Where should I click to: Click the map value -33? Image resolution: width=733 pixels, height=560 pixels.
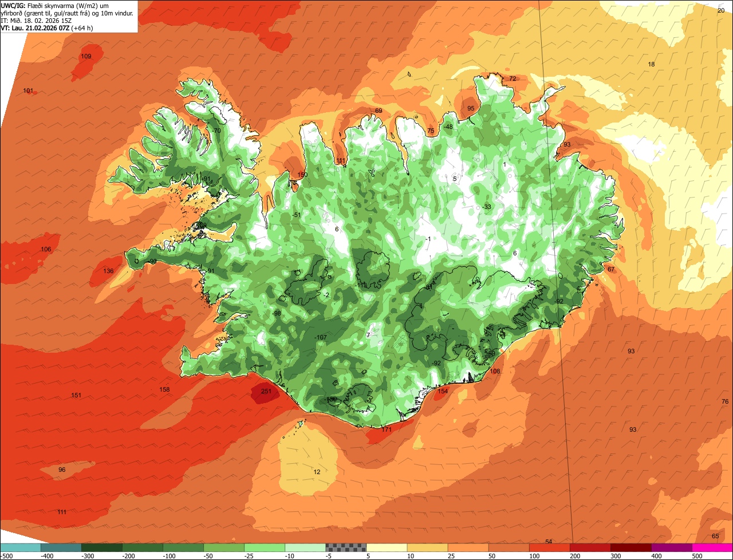(487, 207)
